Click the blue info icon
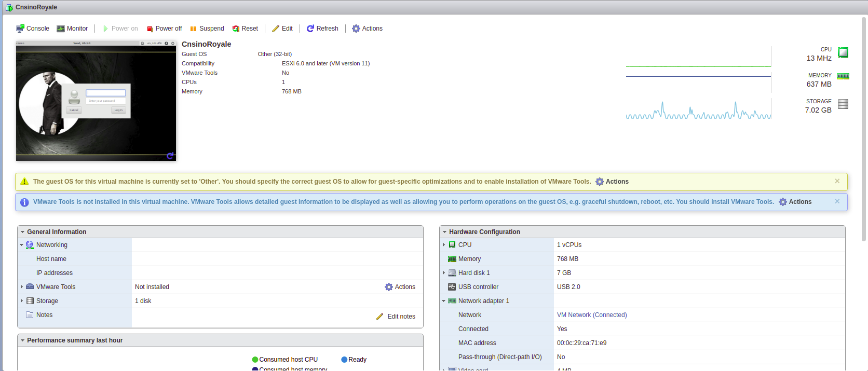The image size is (868, 371). coord(24,202)
